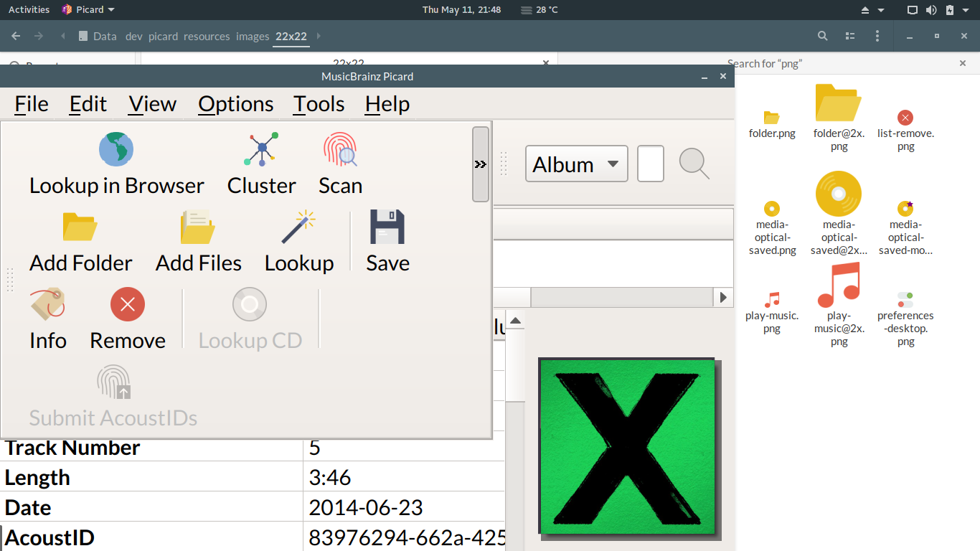Click the Add Files icon

198,227
